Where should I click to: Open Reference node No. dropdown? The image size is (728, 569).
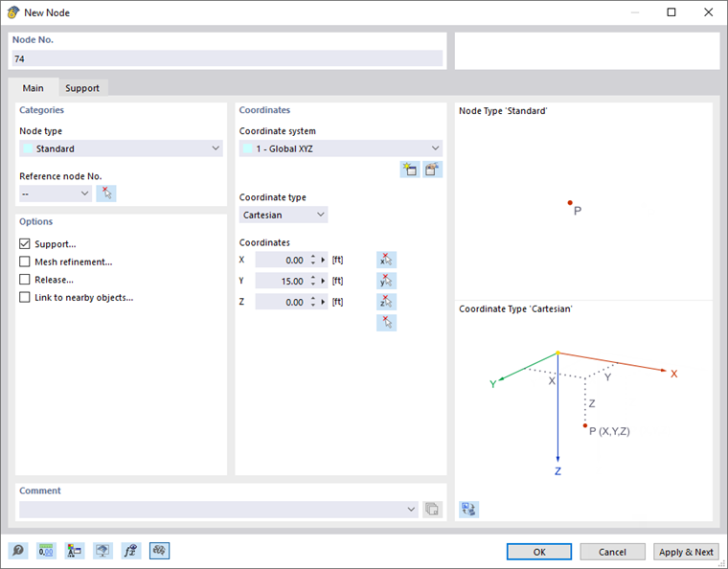(x=56, y=193)
